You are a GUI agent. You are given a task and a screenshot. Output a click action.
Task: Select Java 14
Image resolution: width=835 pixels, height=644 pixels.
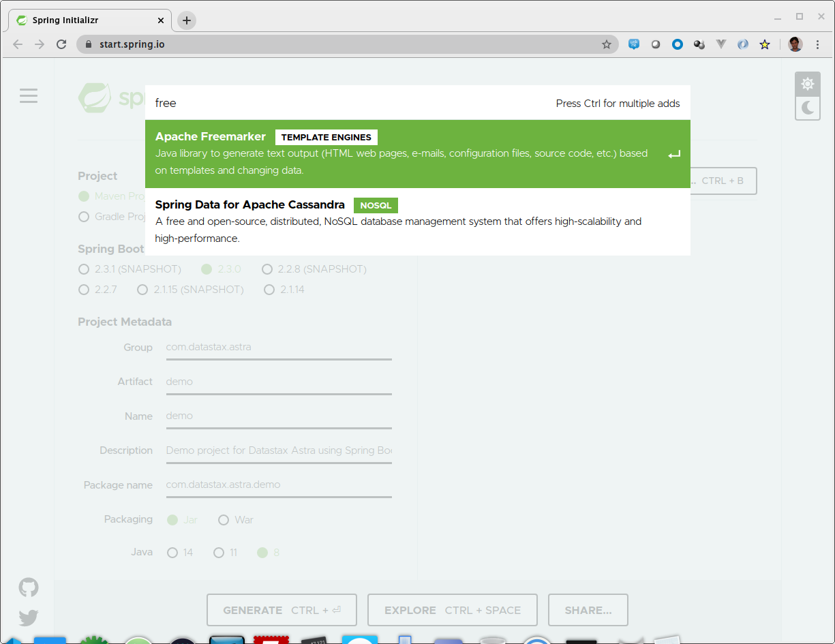point(172,553)
